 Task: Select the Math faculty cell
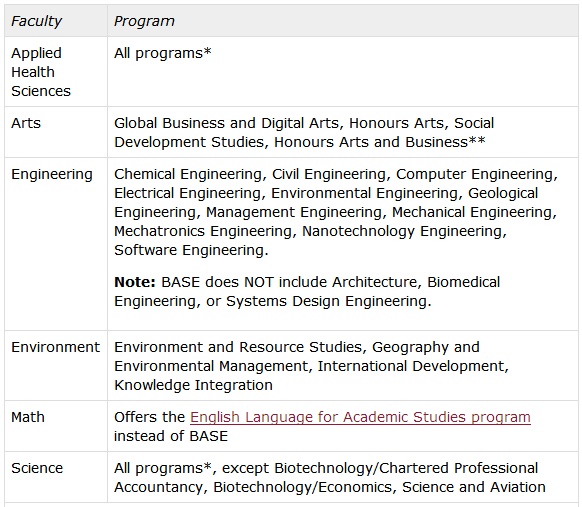coord(56,426)
